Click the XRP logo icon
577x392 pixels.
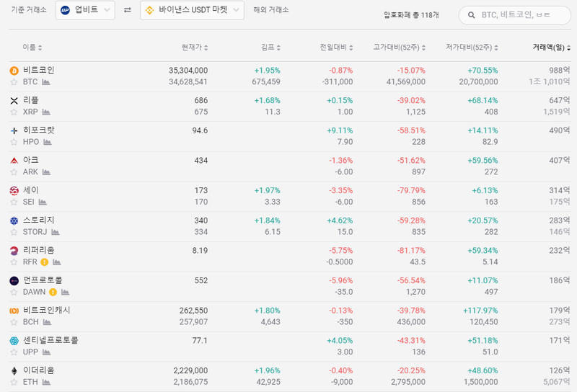click(14, 101)
